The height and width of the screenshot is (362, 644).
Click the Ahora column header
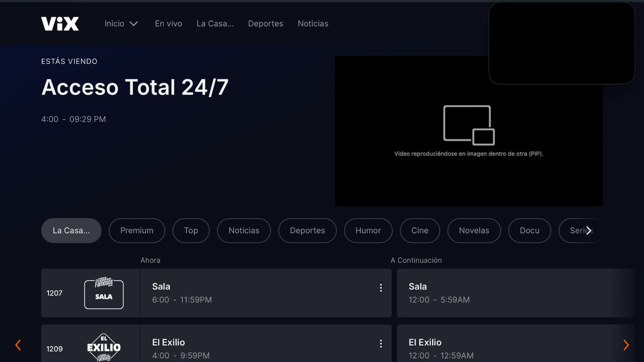(150, 260)
